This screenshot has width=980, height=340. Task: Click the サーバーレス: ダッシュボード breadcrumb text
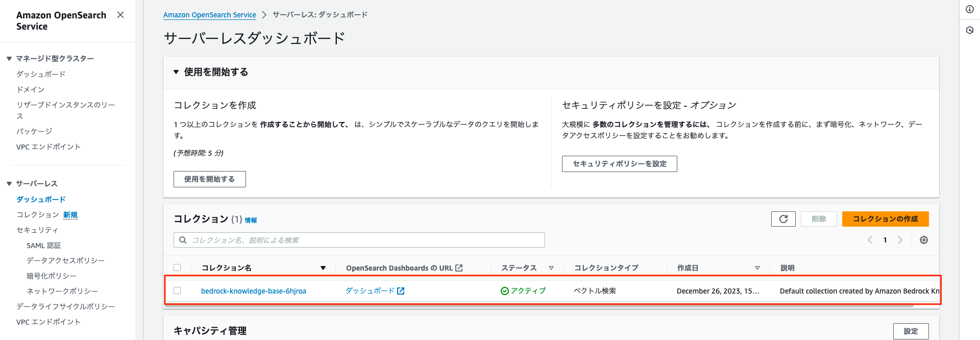[320, 15]
